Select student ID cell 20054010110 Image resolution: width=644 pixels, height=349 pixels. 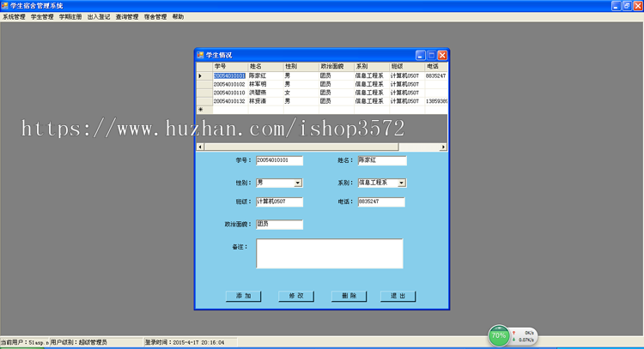click(230, 93)
